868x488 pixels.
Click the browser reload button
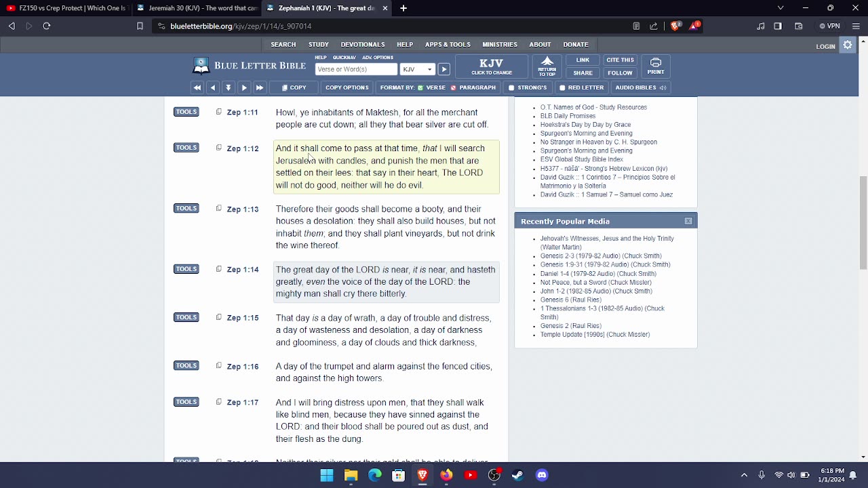click(47, 26)
